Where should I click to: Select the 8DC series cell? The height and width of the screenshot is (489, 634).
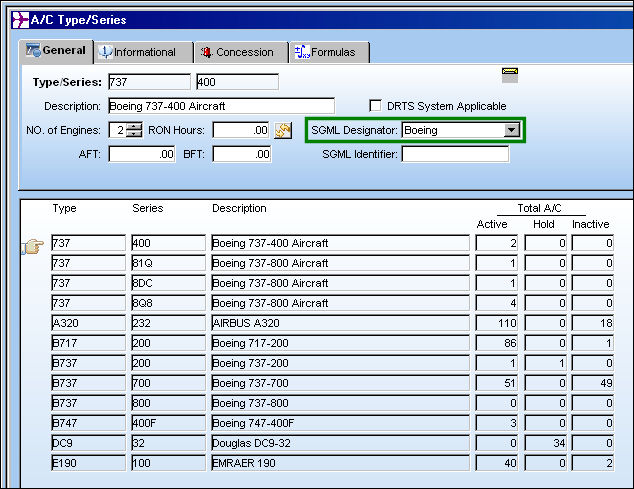(x=168, y=283)
